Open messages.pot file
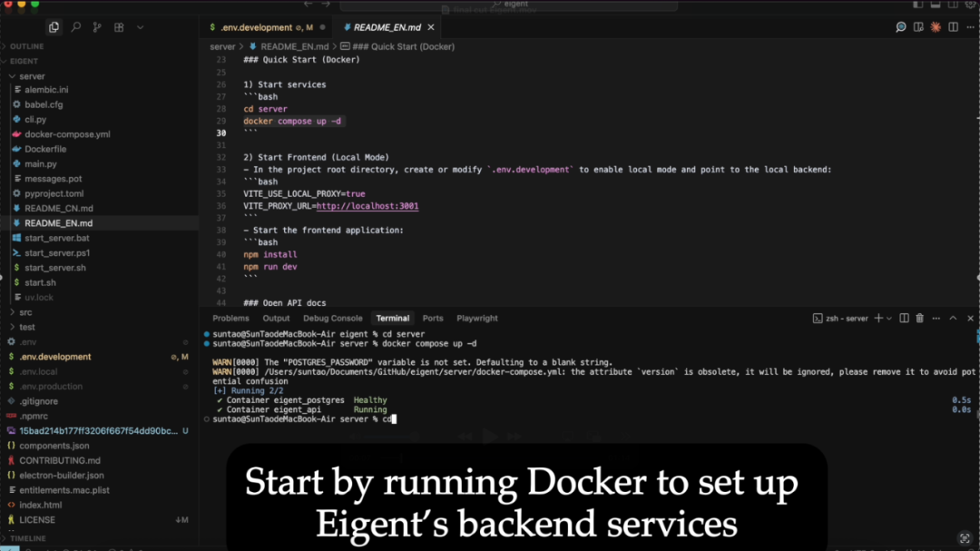 click(x=54, y=179)
